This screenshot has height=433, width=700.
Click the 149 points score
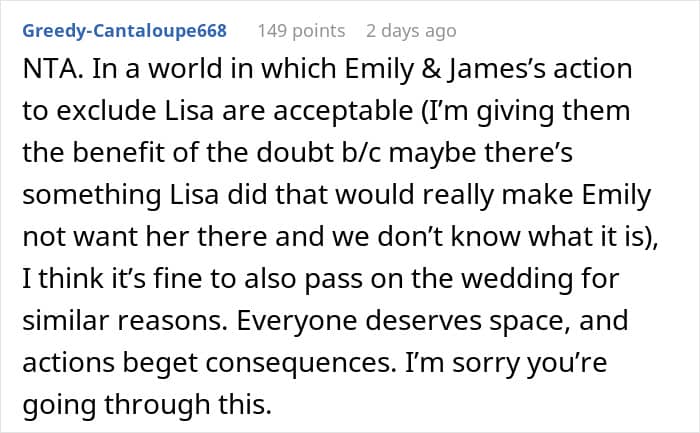click(301, 31)
